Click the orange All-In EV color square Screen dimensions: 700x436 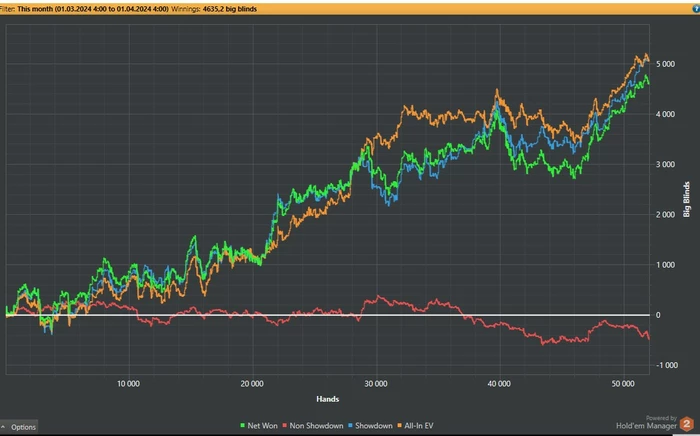(x=400, y=426)
